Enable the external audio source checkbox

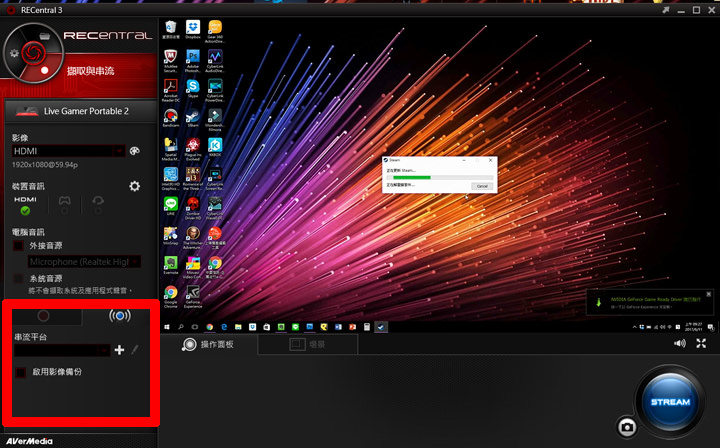pos(18,244)
